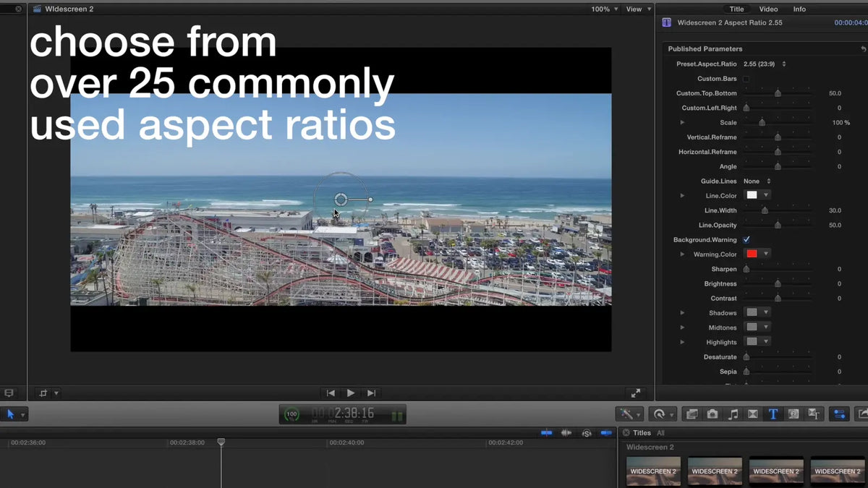The width and height of the screenshot is (868, 488).
Task: Click the Line.Width value 30.0
Action: click(835, 210)
